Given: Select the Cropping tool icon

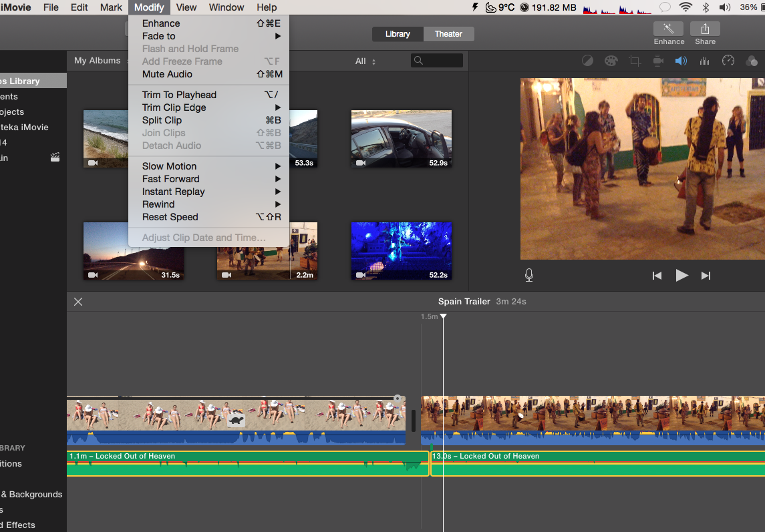Looking at the screenshot, I should [635, 60].
